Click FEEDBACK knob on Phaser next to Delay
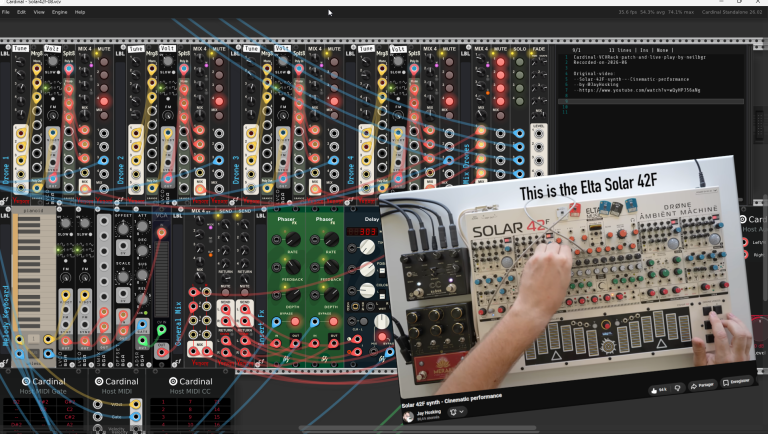Viewport: 768px width, 434px height. tap(331, 267)
